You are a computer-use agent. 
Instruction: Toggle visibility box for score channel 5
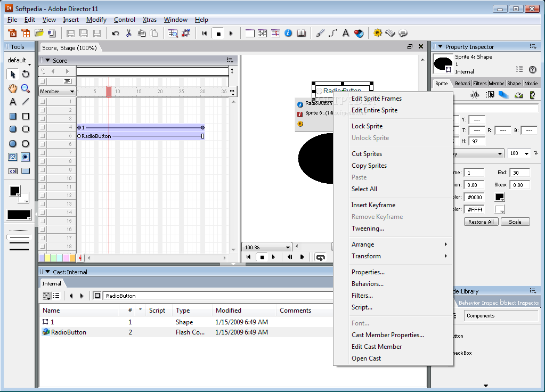point(43,135)
